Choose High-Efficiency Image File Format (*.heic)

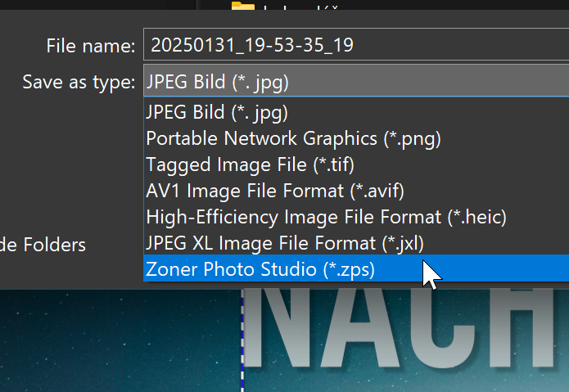pyautogui.click(x=326, y=217)
